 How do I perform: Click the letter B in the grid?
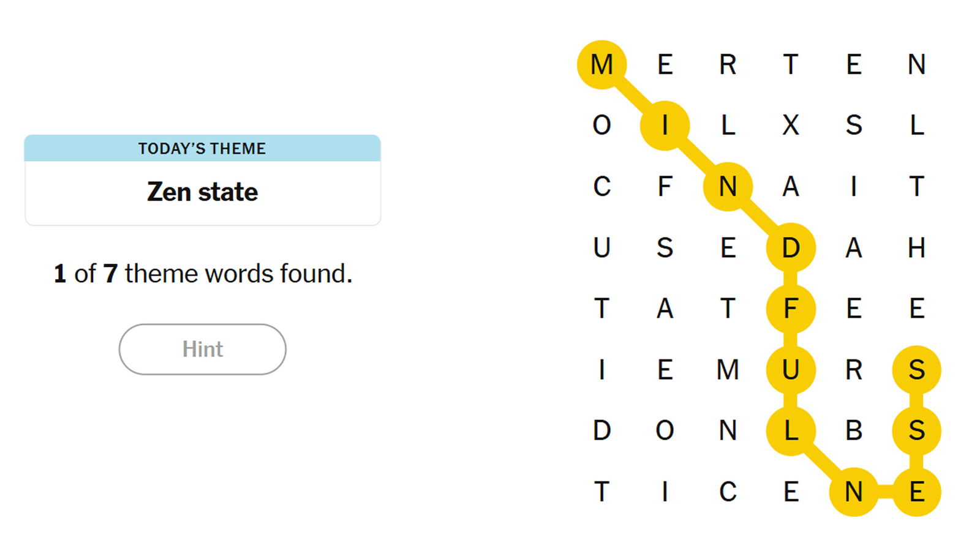pos(854,431)
